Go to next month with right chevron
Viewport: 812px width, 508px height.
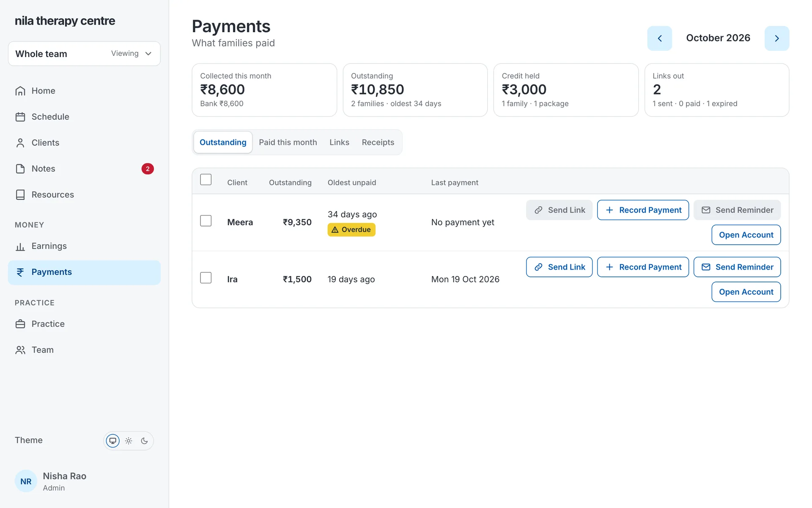coord(777,39)
